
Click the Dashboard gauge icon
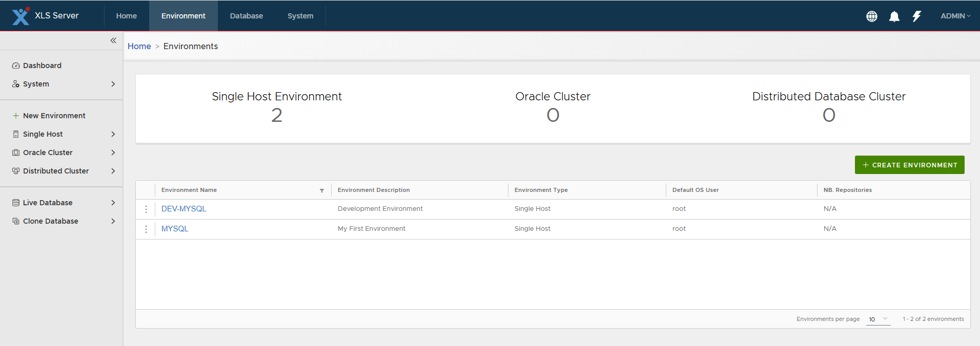click(x=16, y=66)
